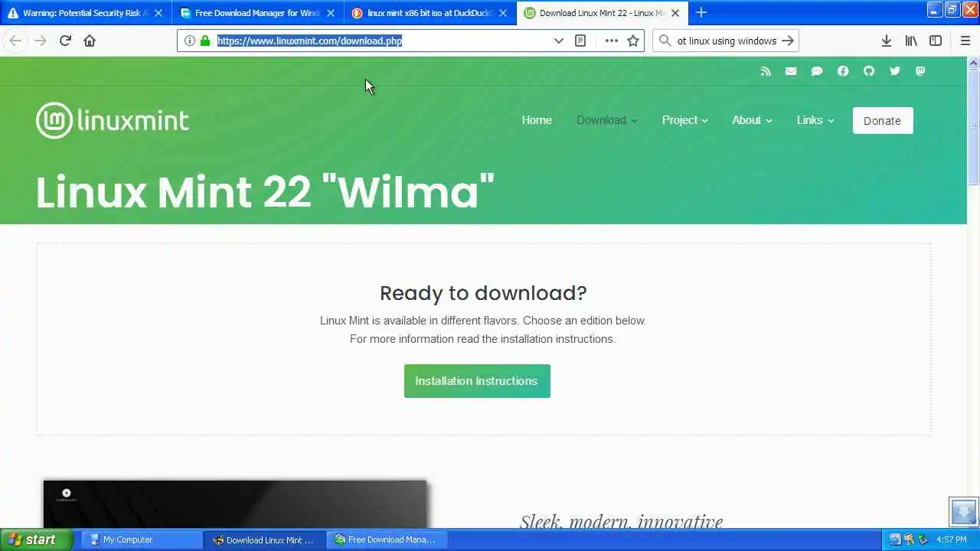
Task: Open the chat bubble icon
Action: click(x=817, y=71)
